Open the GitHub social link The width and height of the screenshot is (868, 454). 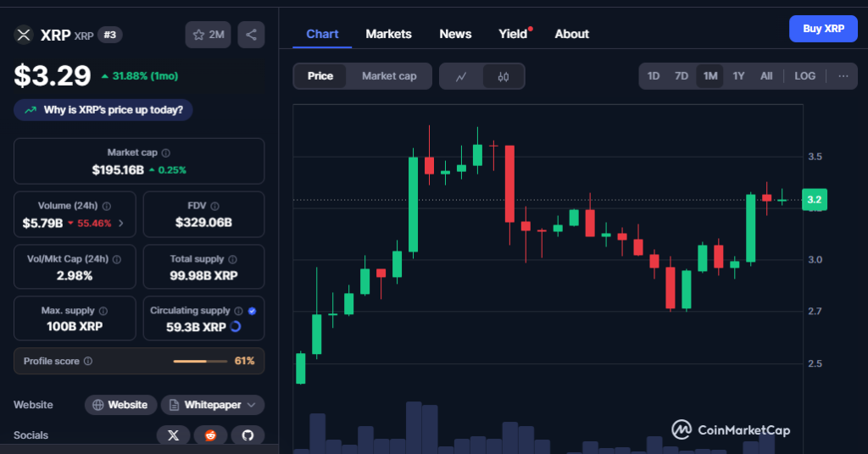coord(248,435)
